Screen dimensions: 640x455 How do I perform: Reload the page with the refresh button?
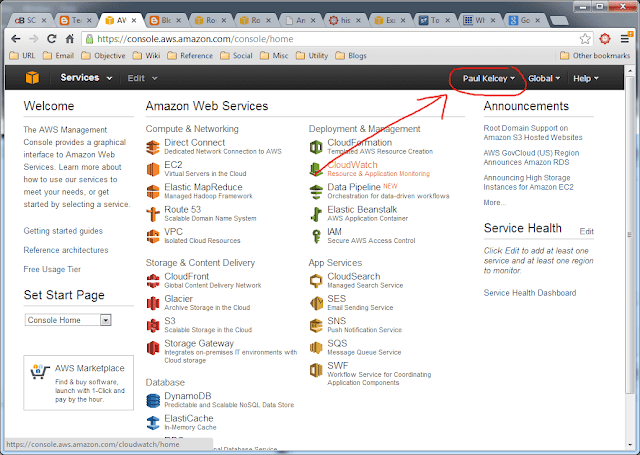[51, 39]
